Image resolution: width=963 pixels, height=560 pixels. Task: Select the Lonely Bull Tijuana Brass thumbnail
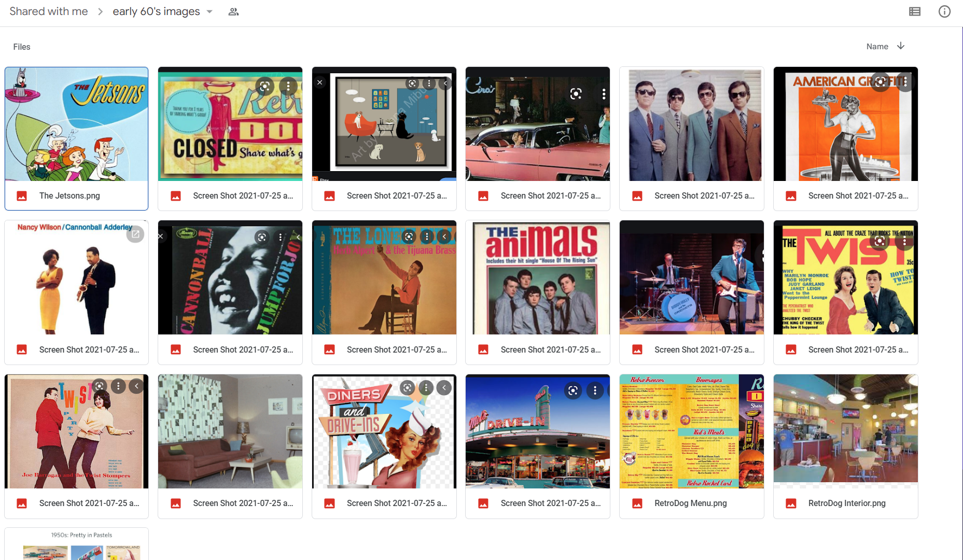pyautogui.click(x=384, y=277)
